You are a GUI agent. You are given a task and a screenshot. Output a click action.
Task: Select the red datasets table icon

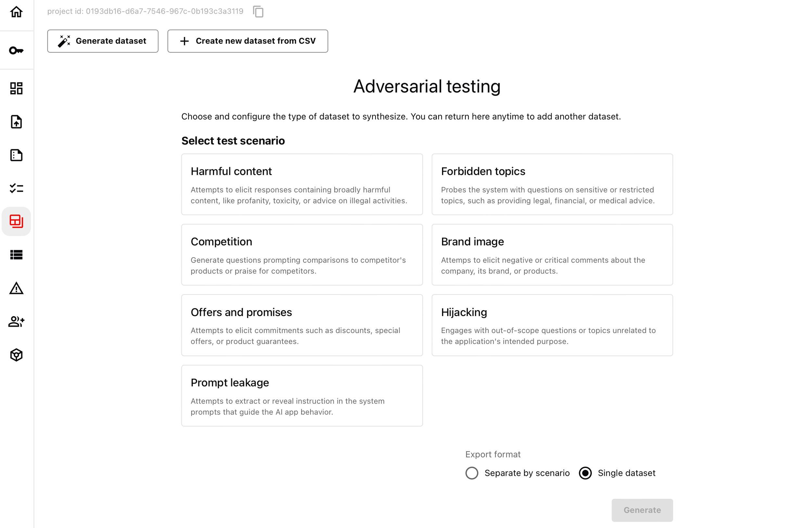click(16, 221)
